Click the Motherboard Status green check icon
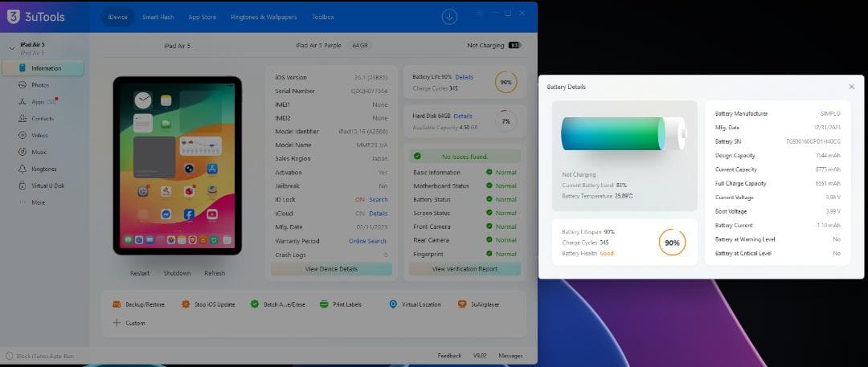 (x=489, y=186)
